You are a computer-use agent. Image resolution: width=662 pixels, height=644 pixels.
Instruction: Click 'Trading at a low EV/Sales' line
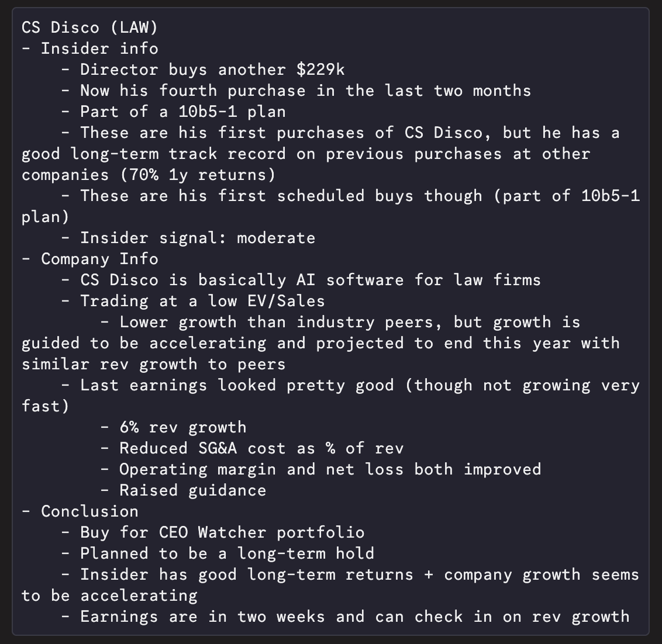click(203, 302)
